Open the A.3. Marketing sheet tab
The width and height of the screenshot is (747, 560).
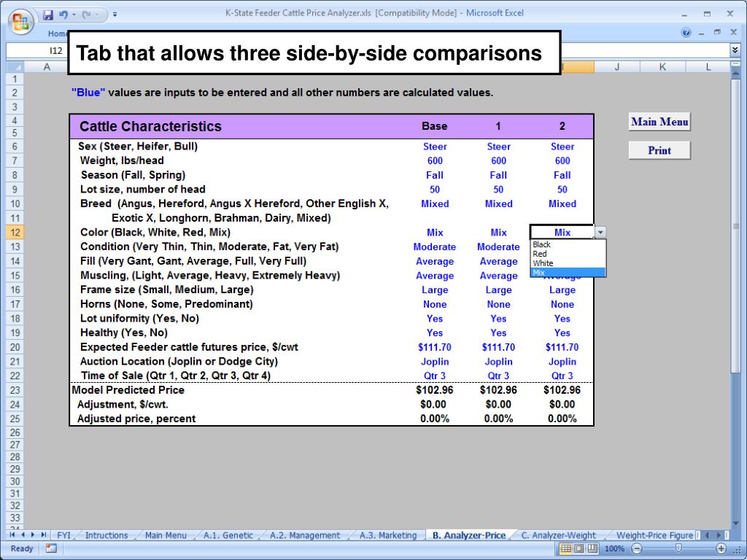388,535
